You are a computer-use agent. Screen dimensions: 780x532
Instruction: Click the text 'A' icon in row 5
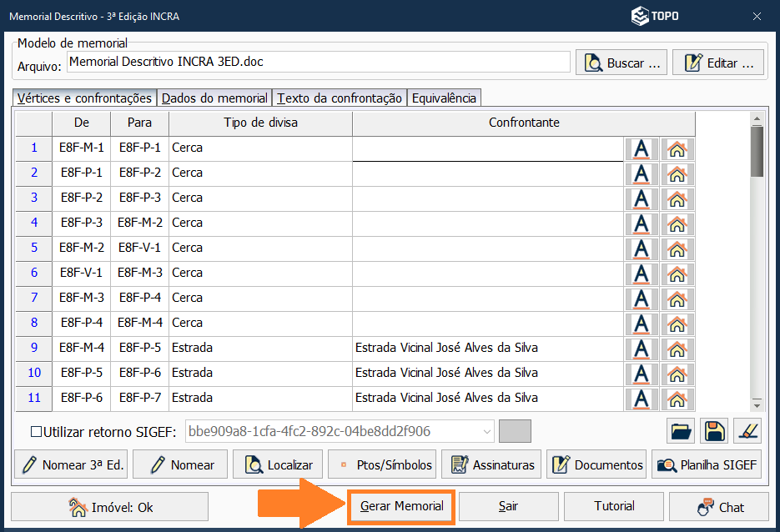642,249
